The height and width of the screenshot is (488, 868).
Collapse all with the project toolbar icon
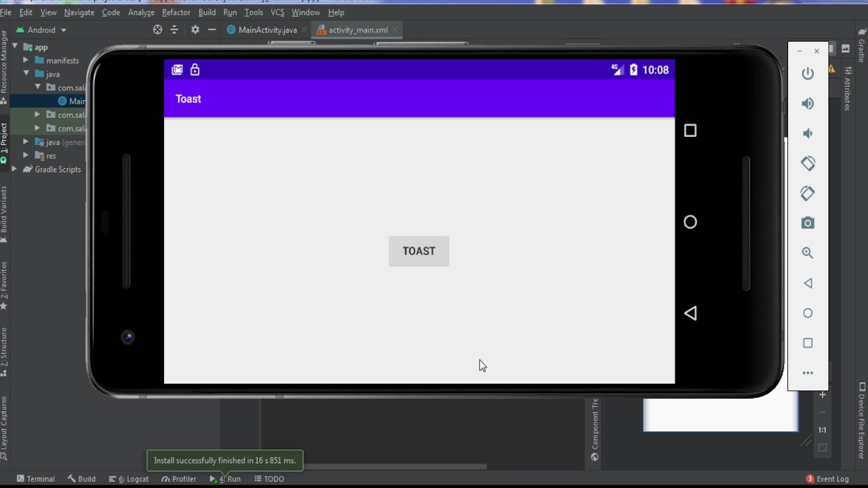[x=174, y=30]
